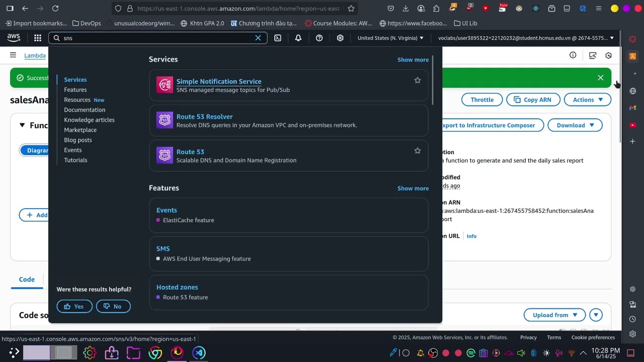Image resolution: width=644 pixels, height=362 pixels.
Task: Click the AWS logo home icon
Action: [14, 38]
